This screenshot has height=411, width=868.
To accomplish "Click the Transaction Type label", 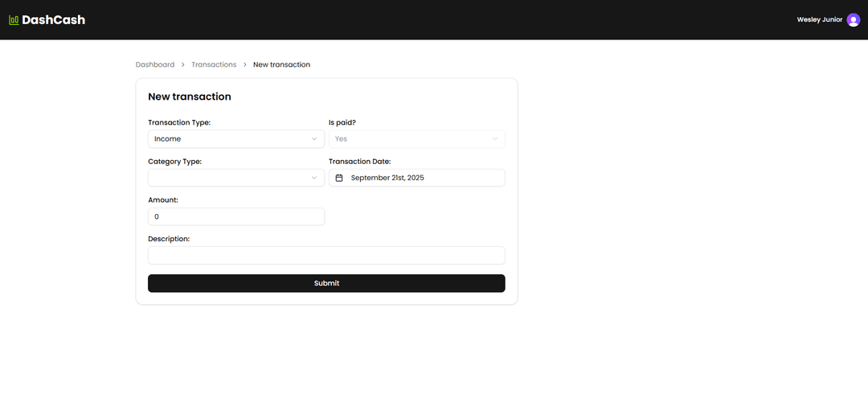I will pyautogui.click(x=179, y=123).
